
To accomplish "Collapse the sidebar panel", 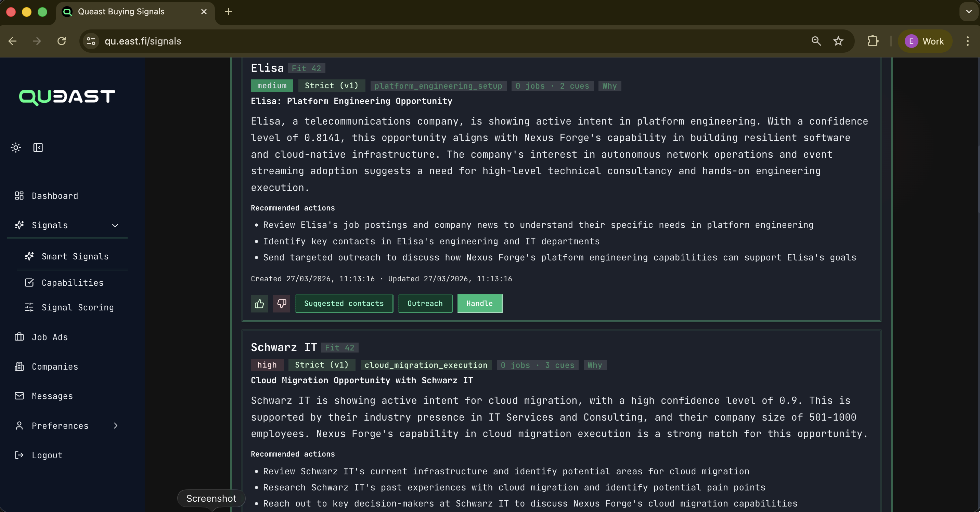I will tap(38, 148).
